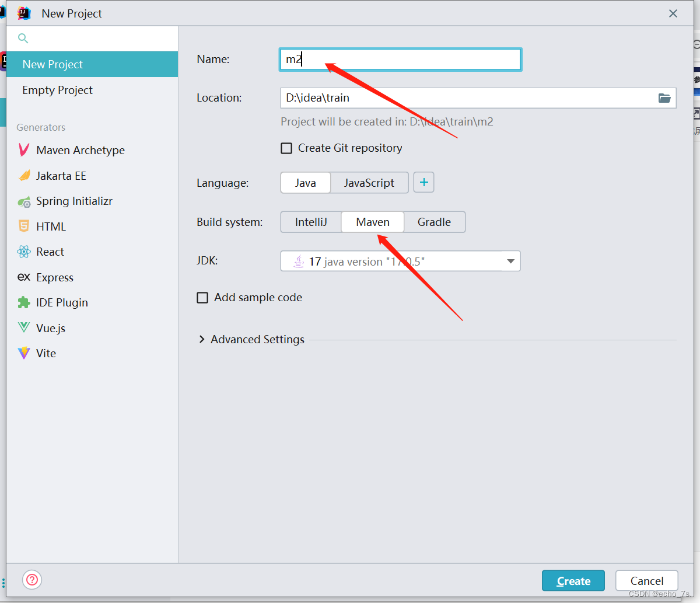Click the IntelliJ IDEA logo in title bar
700x603 pixels.
tap(24, 13)
